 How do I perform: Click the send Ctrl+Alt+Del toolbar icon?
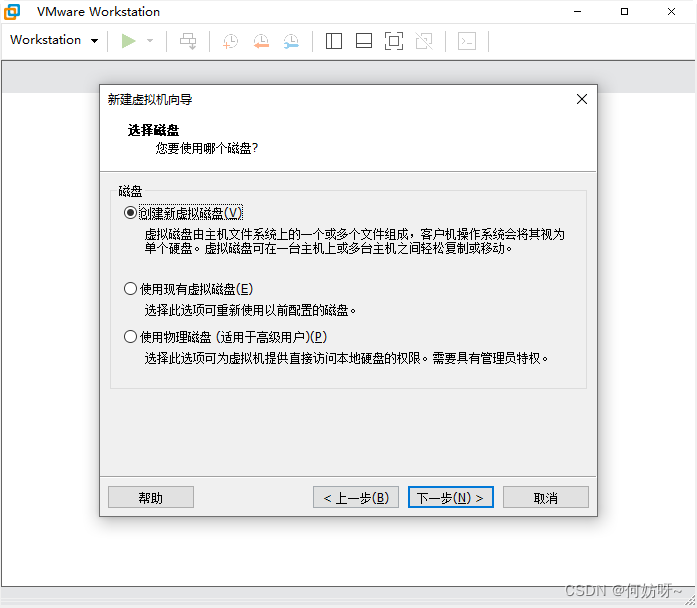point(188,41)
